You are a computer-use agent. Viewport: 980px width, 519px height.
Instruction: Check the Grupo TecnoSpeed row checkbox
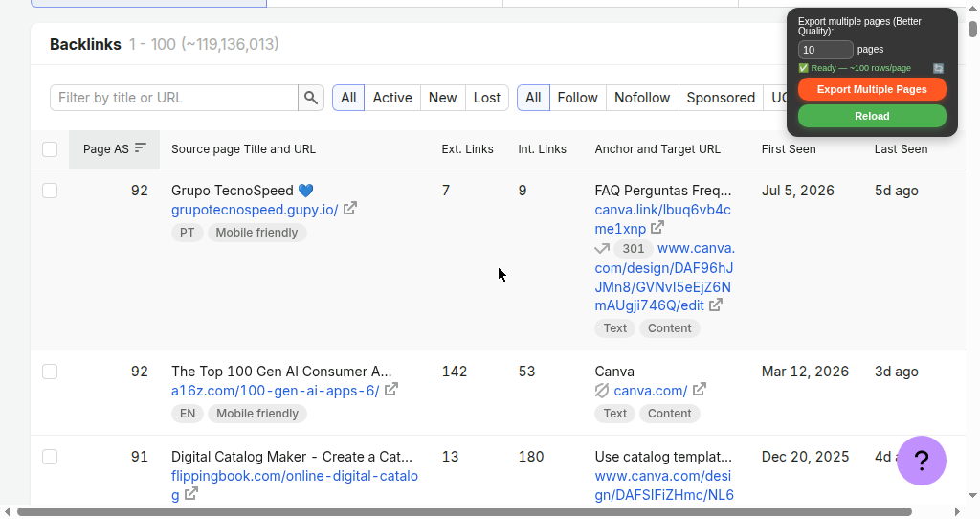tap(50, 191)
